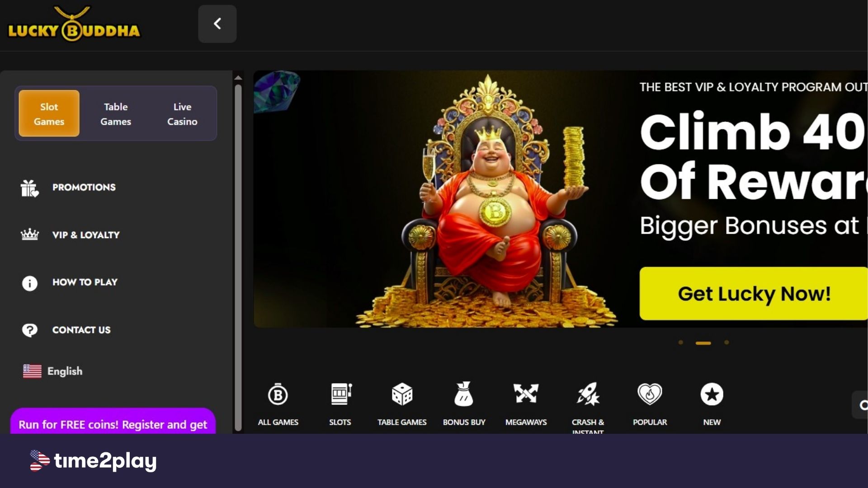Click the Slots machine icon

coord(340,394)
